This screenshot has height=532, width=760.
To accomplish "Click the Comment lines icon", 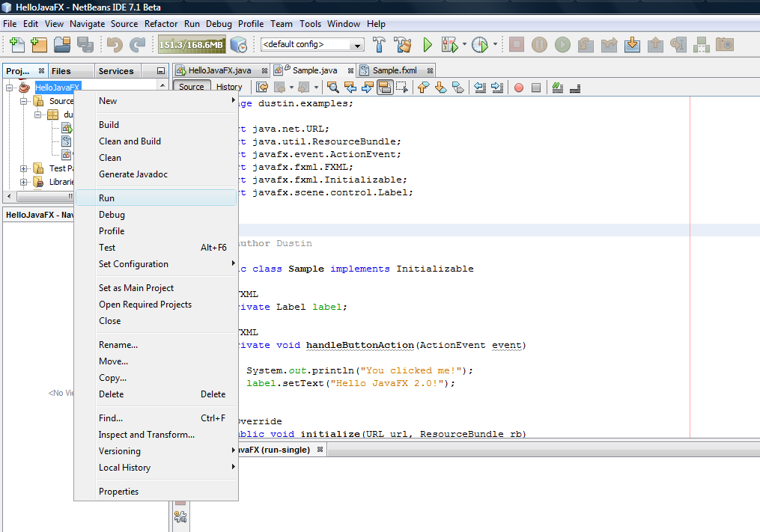I will [x=557, y=88].
